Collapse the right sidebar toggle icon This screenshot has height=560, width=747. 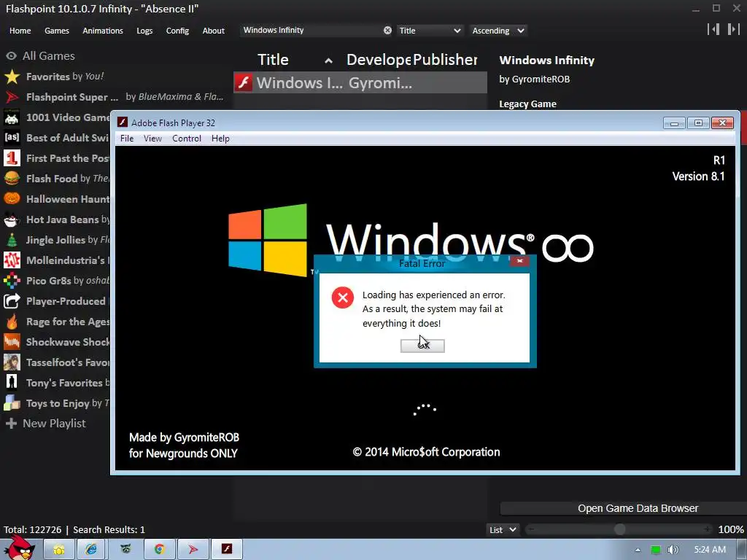(733, 29)
